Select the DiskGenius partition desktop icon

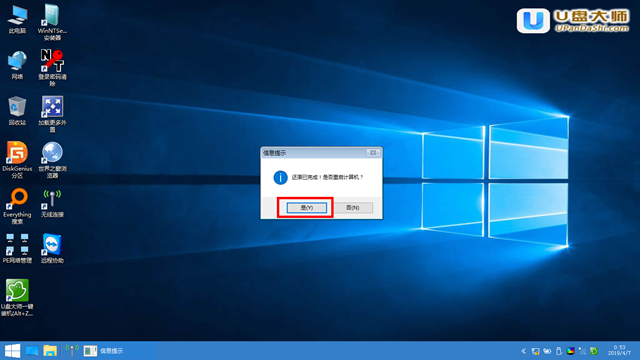point(17,160)
